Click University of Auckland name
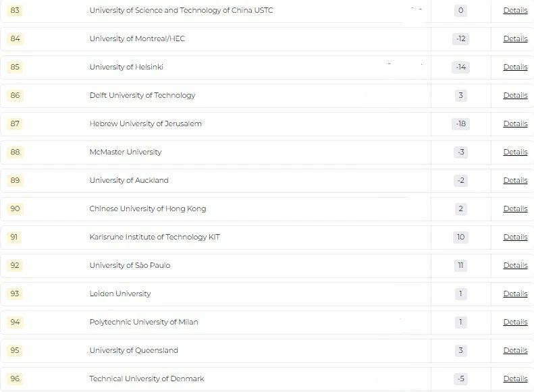 [x=129, y=180]
